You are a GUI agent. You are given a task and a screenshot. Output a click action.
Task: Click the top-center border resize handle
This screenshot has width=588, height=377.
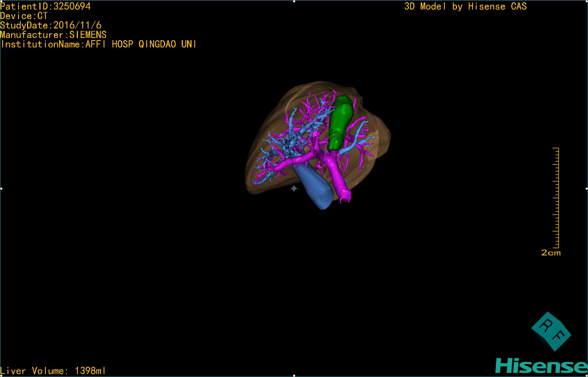[294, 1]
